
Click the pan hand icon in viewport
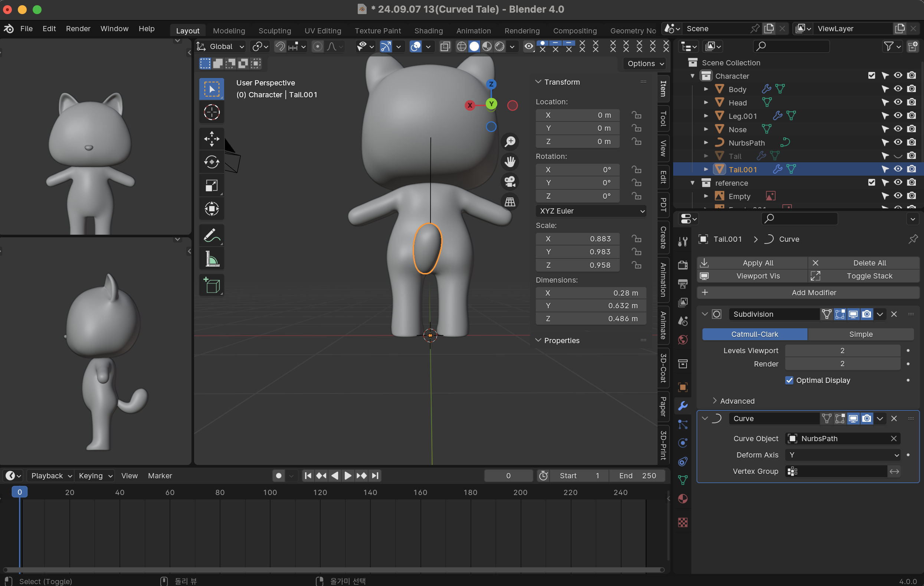pyautogui.click(x=510, y=162)
